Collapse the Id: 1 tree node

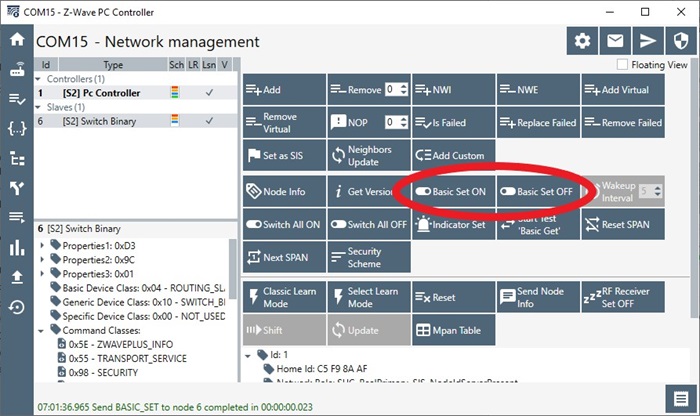(x=248, y=356)
